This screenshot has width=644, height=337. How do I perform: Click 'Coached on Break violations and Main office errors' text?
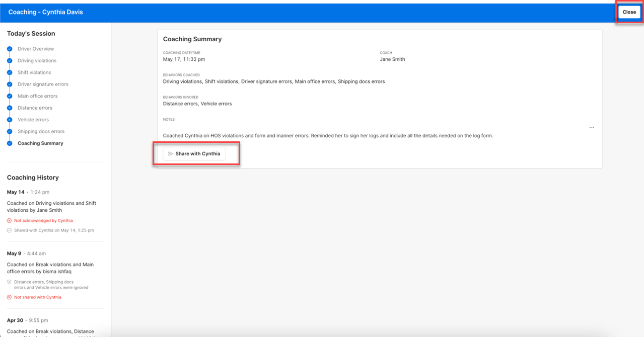coord(50,268)
